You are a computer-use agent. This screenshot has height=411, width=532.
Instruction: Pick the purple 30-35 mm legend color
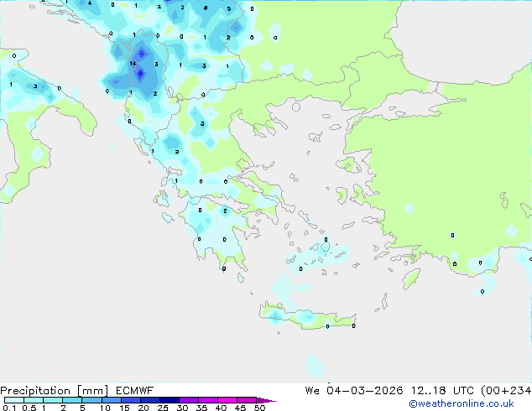189,400
